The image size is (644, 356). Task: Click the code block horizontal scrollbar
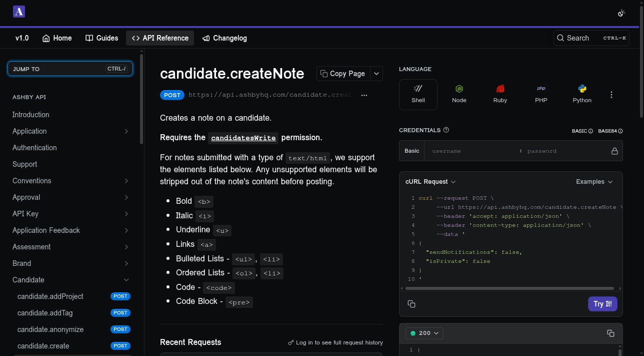[x=509, y=288]
